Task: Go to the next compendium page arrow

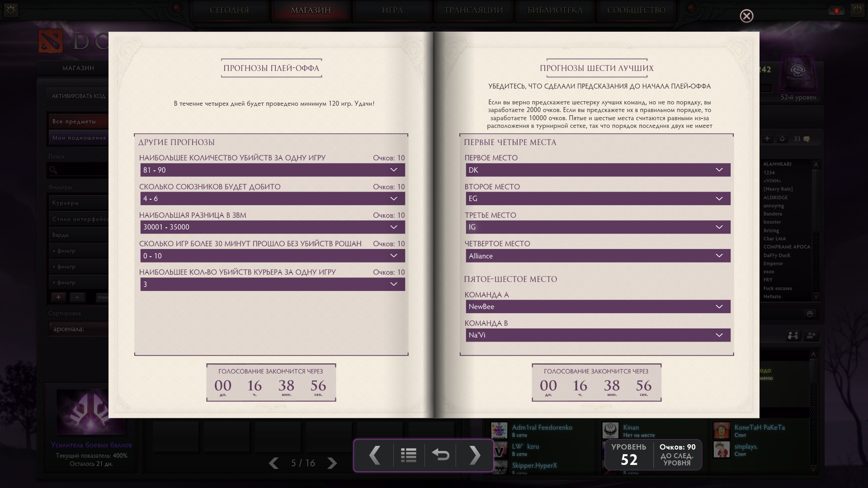Action: pos(475,455)
